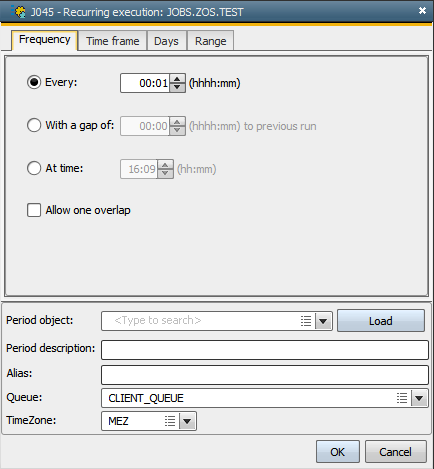
Task: Open the Days tab
Action: pos(166,41)
